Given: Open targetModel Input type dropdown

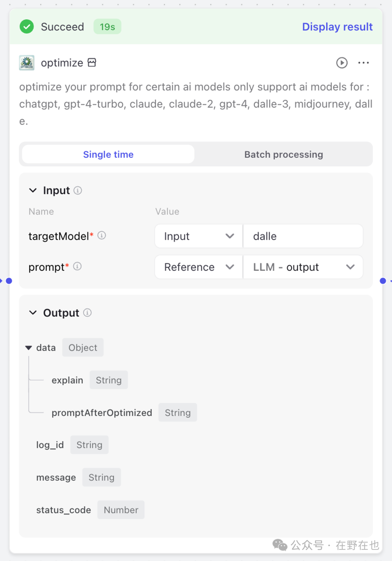Looking at the screenshot, I should click(199, 236).
